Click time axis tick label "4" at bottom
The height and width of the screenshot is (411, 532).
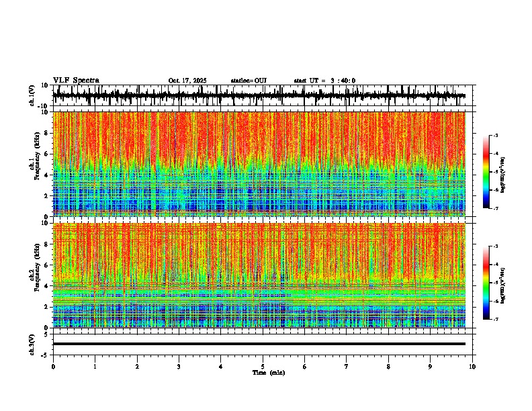point(221,367)
